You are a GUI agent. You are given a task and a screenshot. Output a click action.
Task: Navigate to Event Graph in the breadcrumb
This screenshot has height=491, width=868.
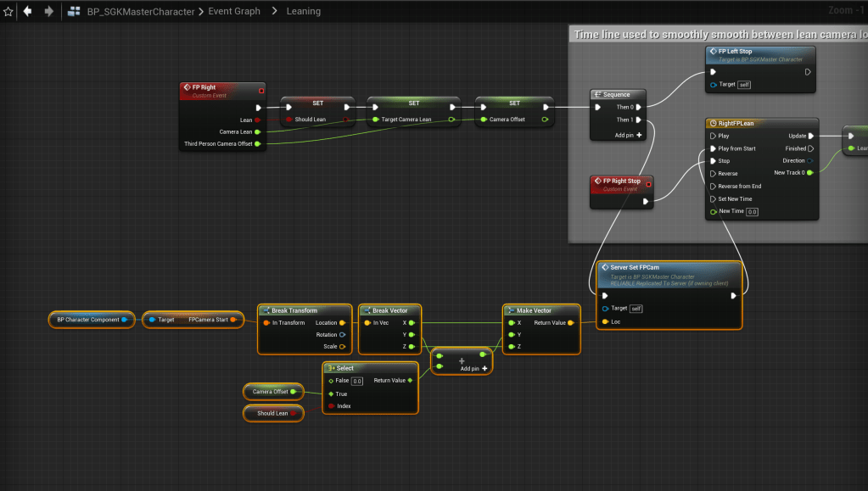235,12
